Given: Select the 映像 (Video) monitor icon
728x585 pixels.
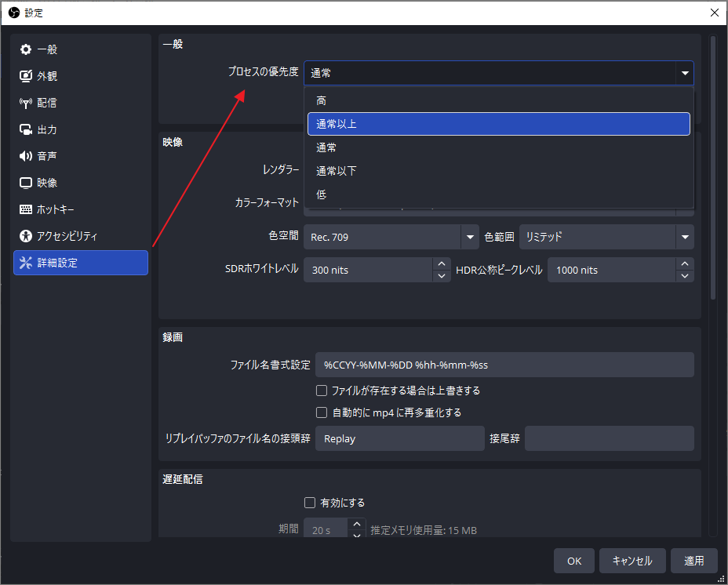Looking at the screenshot, I should pos(27,182).
